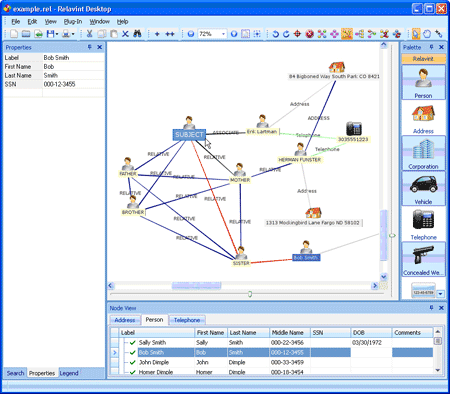
Task: Click the zoom out icon left of 72%
Action: click(191, 34)
